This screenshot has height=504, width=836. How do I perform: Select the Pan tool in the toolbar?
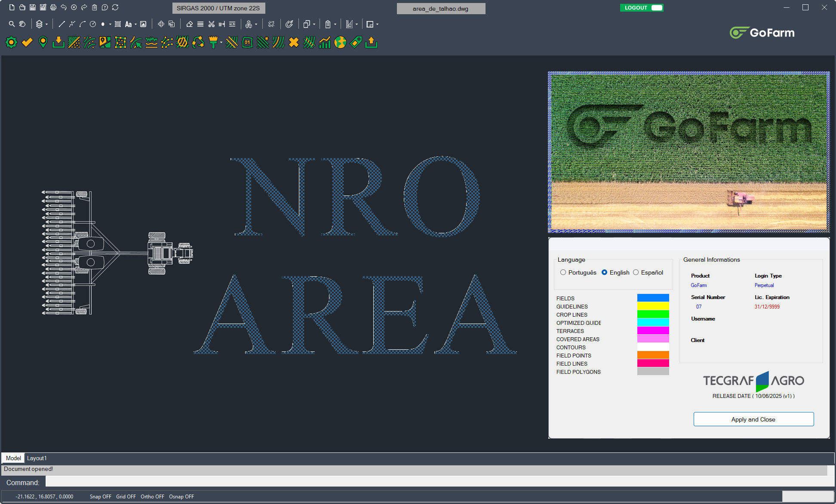[22, 24]
